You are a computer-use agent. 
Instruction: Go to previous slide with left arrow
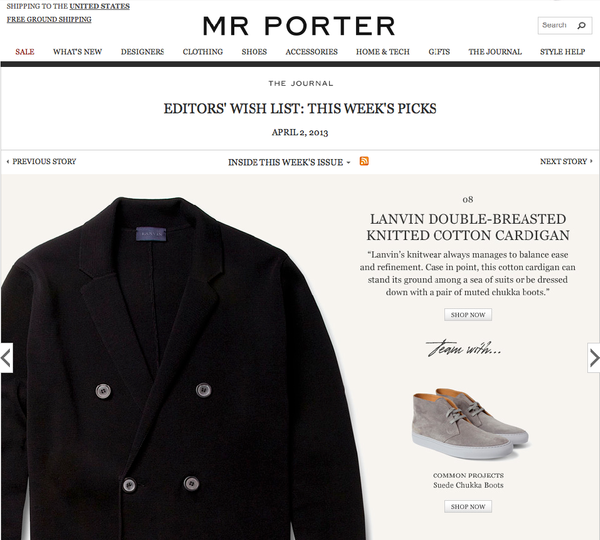coord(7,358)
